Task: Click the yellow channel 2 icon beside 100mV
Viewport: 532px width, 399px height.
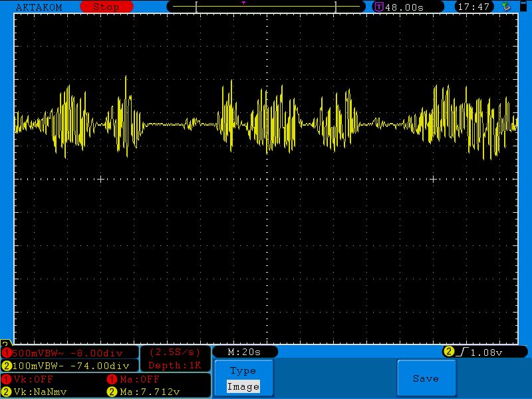Action: (6, 366)
